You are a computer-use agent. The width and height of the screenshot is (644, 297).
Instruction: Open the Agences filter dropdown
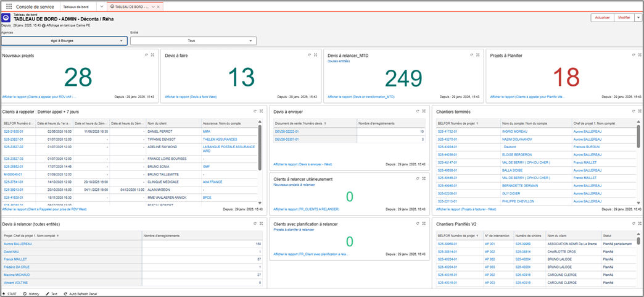[64, 41]
